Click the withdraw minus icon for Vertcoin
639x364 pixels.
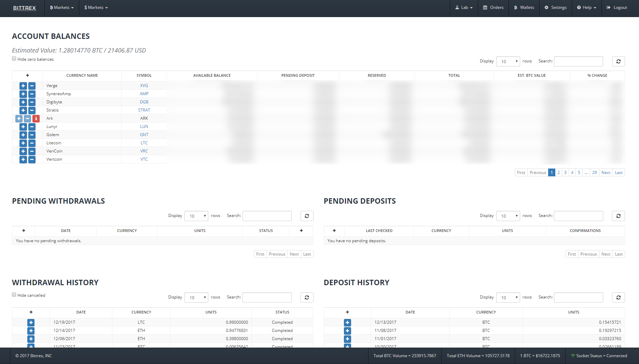(32, 160)
